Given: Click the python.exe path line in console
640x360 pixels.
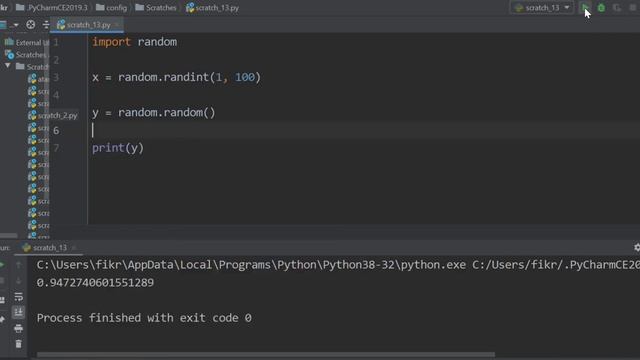Looking at the screenshot, I should (338, 265).
